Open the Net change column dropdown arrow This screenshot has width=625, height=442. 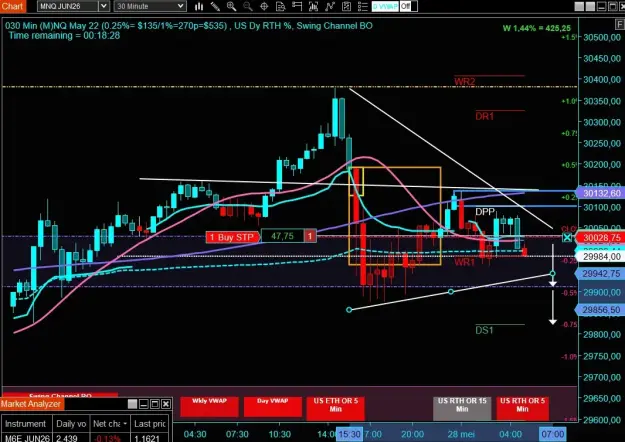(125, 424)
